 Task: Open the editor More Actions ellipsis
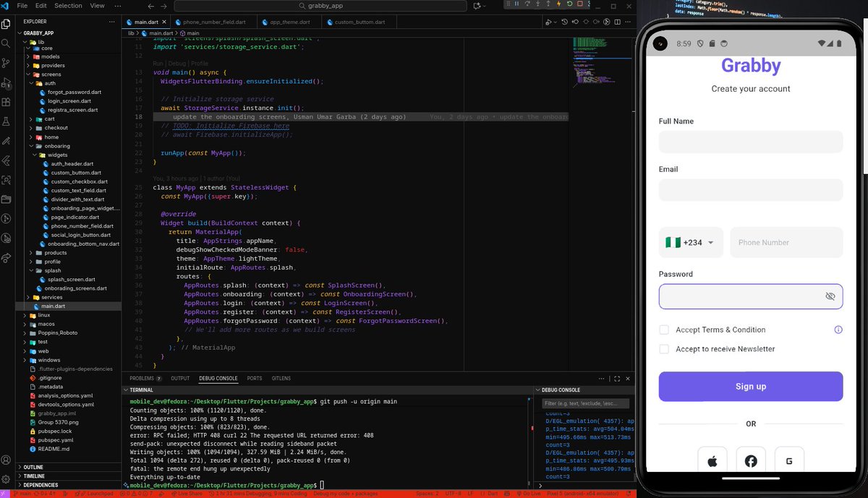pos(628,22)
